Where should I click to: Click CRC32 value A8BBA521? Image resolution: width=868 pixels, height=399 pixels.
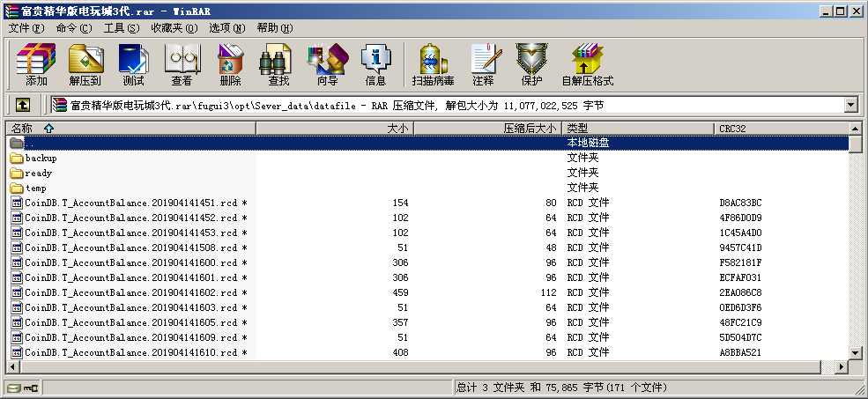pyautogui.click(x=741, y=352)
